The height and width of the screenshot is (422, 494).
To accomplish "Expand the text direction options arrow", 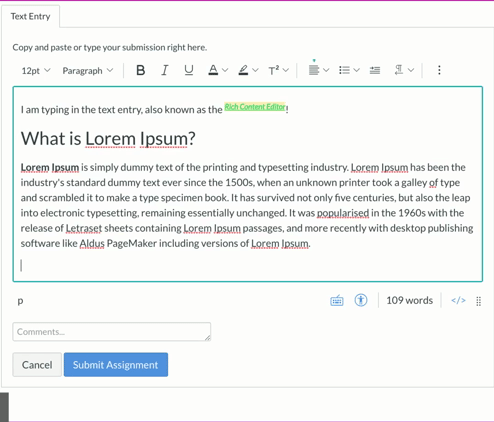I will 411,70.
